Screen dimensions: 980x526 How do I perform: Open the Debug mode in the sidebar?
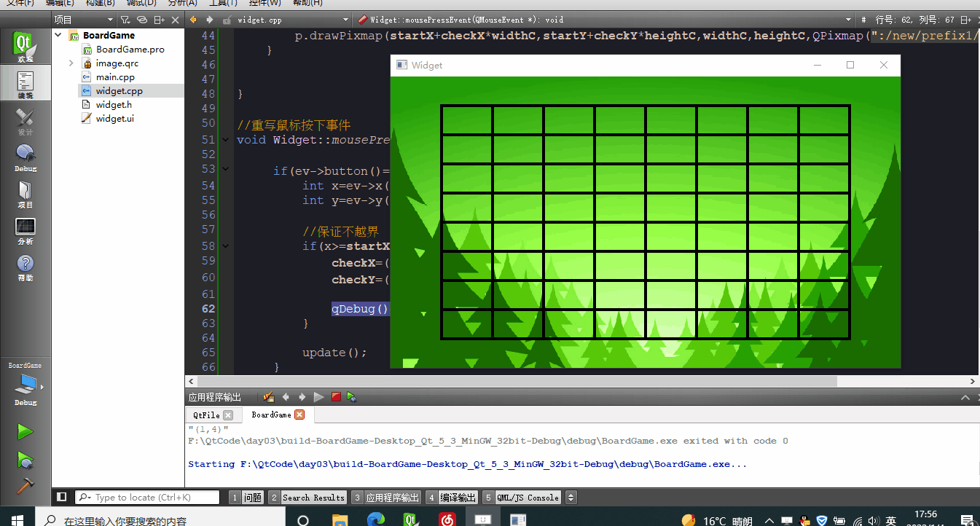pos(25,157)
